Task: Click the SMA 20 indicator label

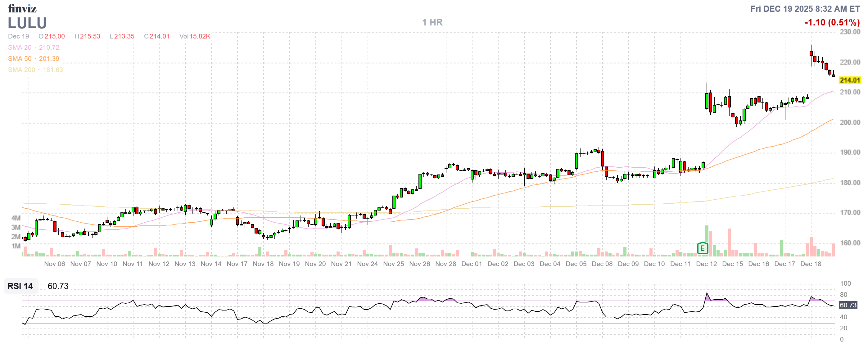Action: coord(20,48)
